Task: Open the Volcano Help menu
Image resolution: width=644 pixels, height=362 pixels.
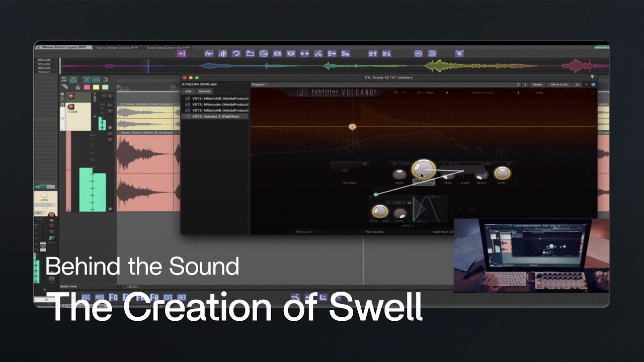Action: tap(539, 93)
